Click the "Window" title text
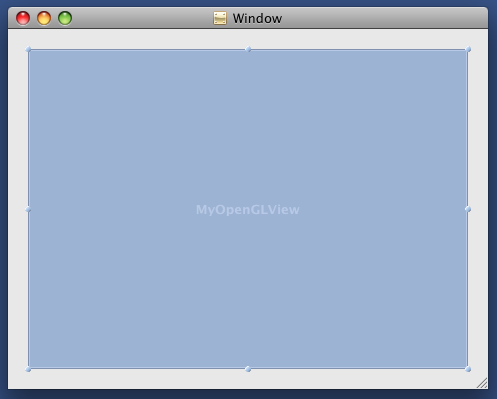Viewport: 497px width, 399px height. coord(257,19)
